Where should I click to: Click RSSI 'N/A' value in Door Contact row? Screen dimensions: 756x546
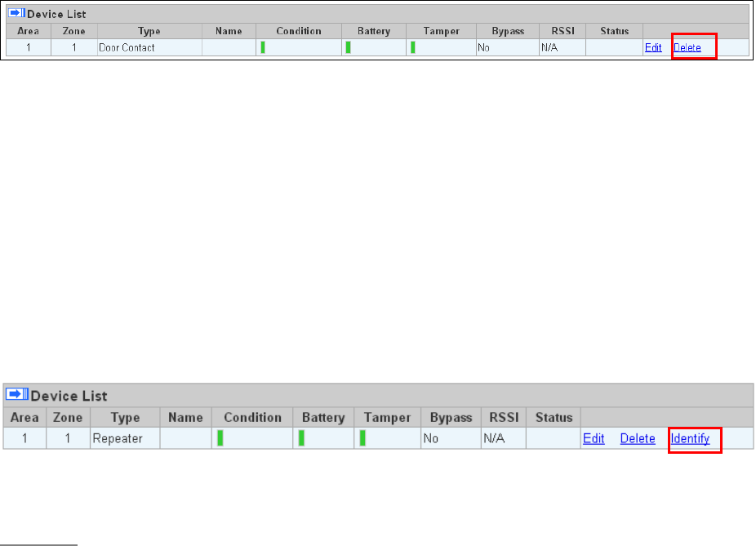pyautogui.click(x=549, y=47)
